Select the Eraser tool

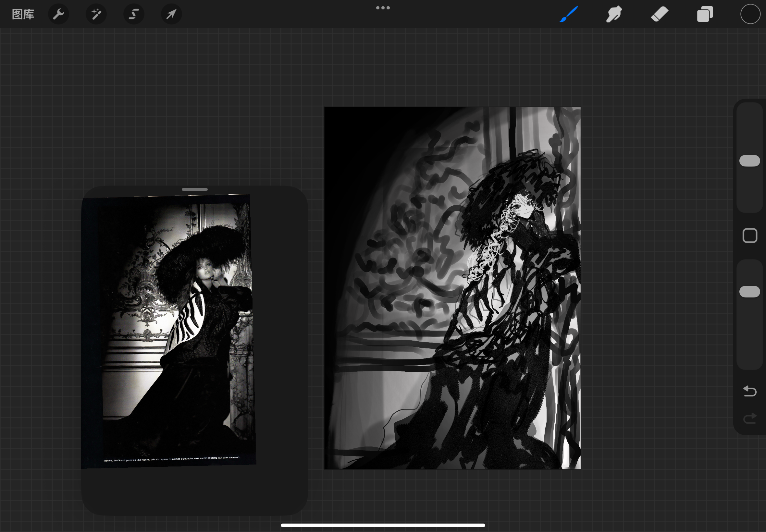click(659, 14)
